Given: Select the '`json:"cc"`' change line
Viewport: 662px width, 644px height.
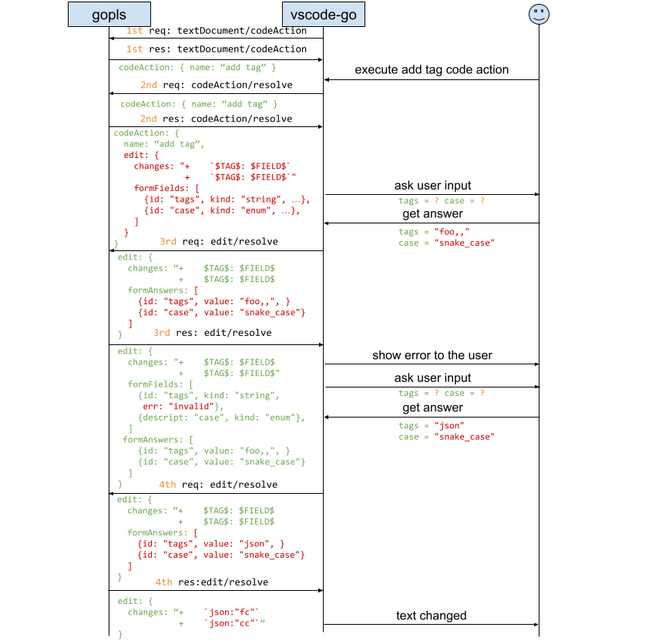Looking at the screenshot, I should [x=233, y=623].
